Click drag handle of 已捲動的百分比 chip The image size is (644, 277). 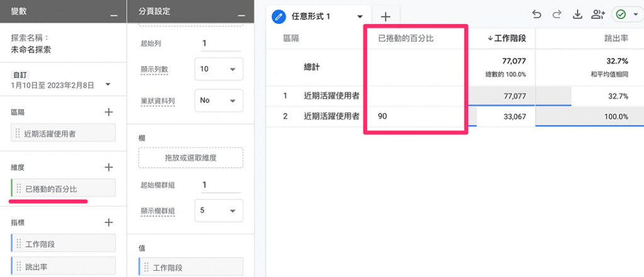(18, 189)
